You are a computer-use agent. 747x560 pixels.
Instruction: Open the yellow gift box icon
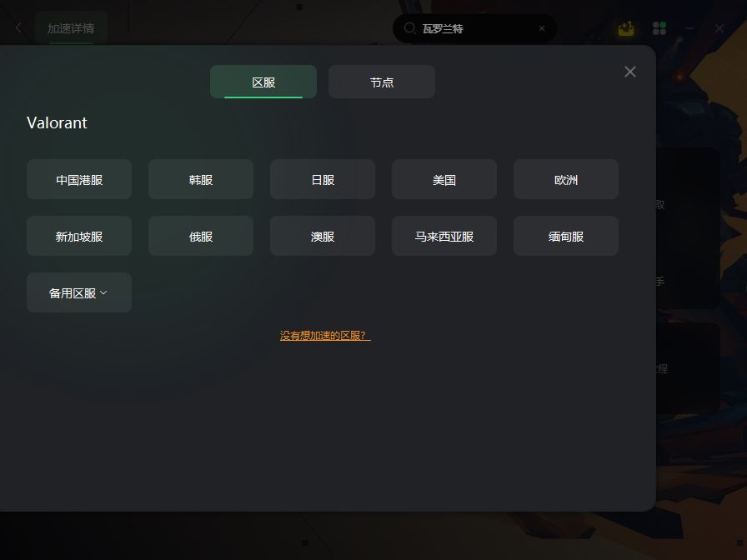(x=626, y=28)
